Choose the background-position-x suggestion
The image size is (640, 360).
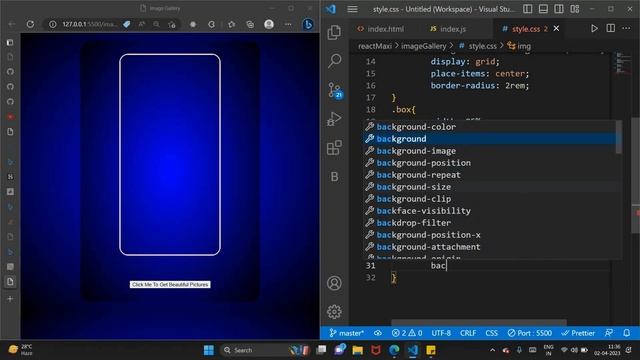(490, 235)
